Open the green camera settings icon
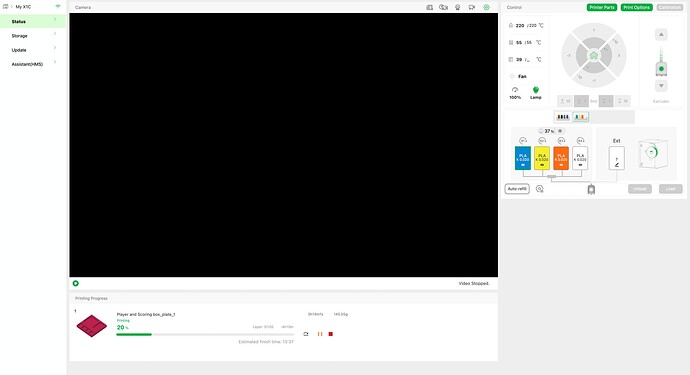This screenshot has height=375, width=690. [486, 7]
